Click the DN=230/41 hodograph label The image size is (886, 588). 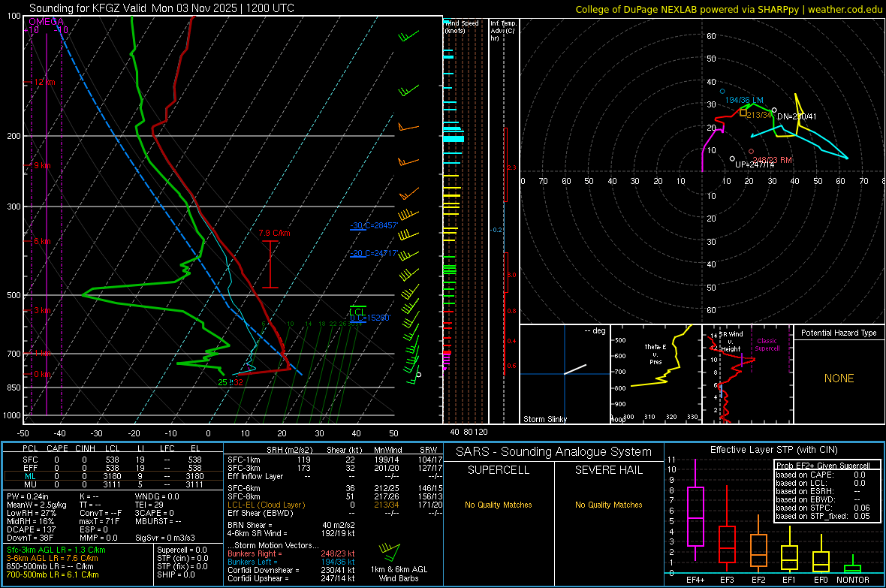(x=797, y=116)
